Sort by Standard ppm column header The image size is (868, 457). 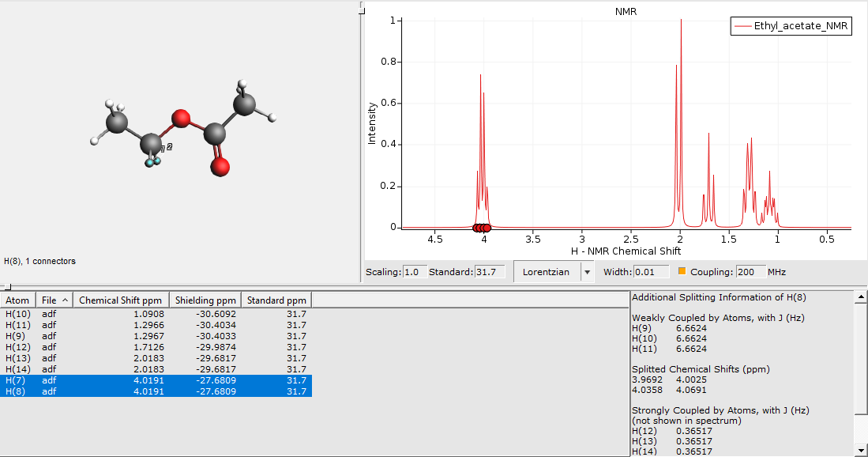(x=276, y=300)
